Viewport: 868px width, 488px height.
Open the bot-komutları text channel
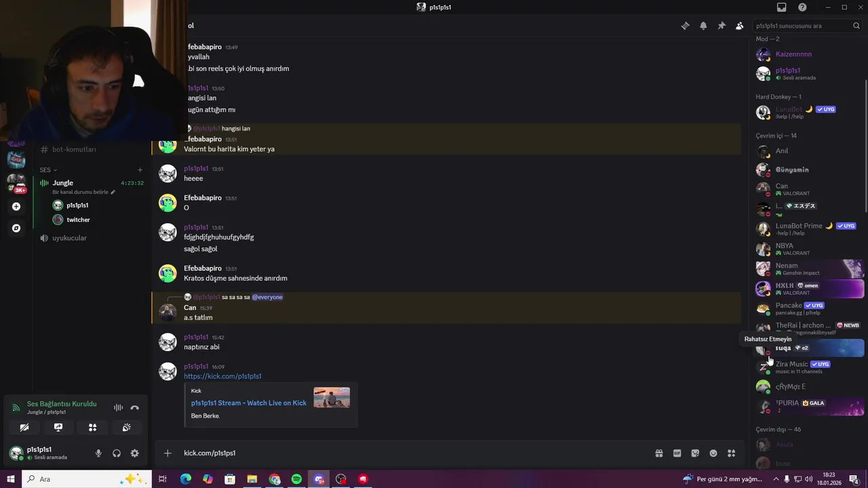(x=74, y=149)
